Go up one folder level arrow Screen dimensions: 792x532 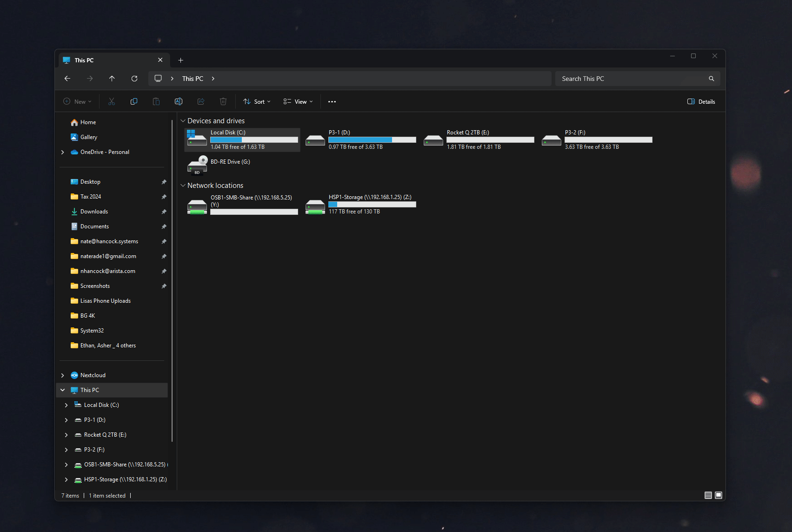[112, 79]
